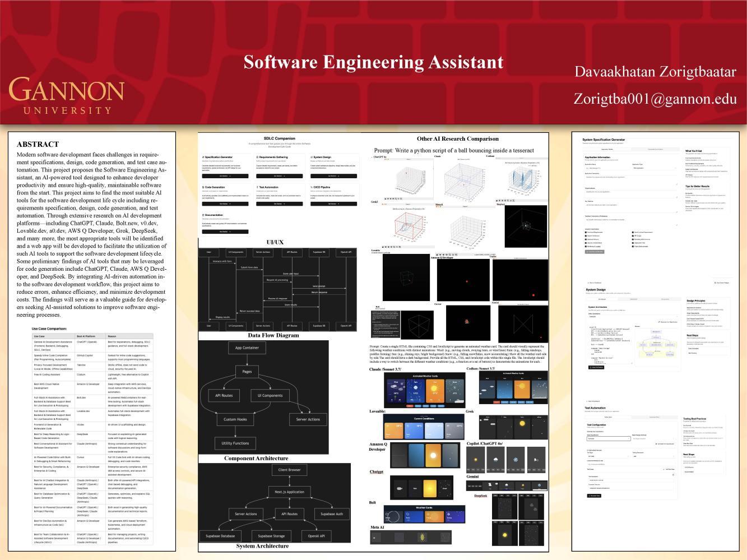The image size is (747, 560).
Task: Click Get Started under Requirements Gathering
Action: click(279, 176)
